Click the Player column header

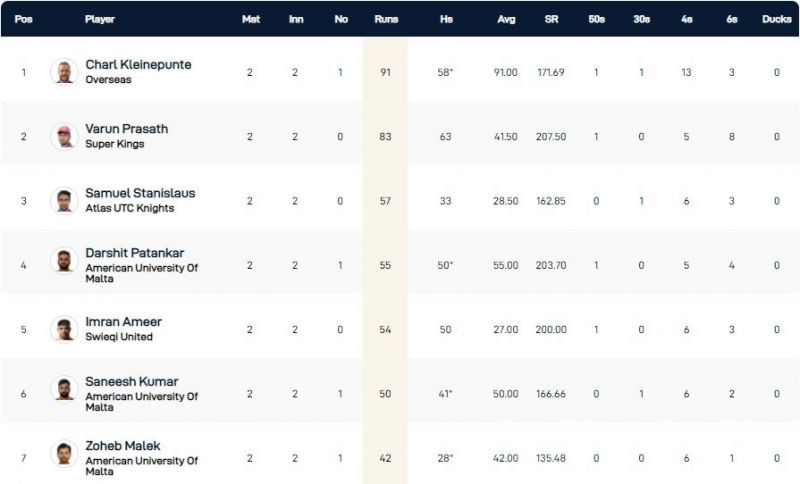point(100,19)
